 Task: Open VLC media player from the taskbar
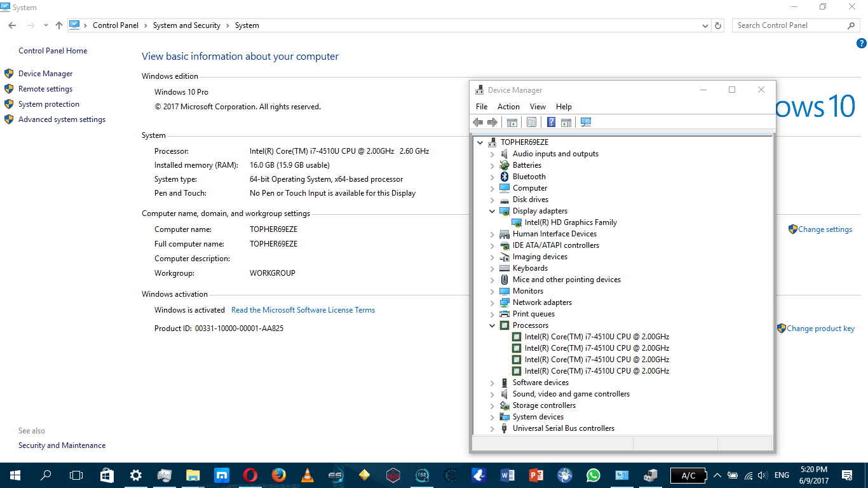[307, 475]
